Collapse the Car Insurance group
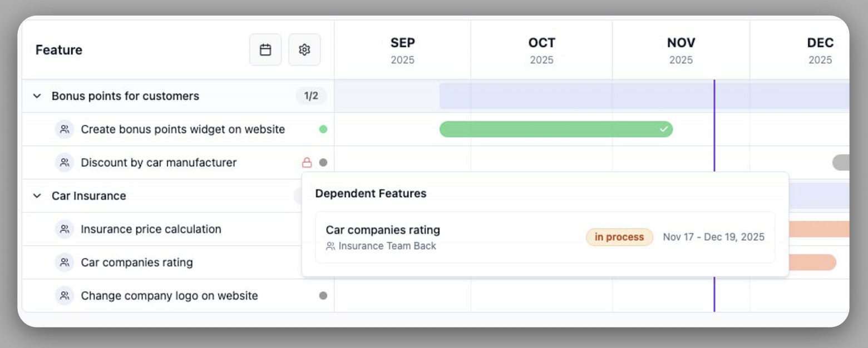 pyautogui.click(x=37, y=196)
